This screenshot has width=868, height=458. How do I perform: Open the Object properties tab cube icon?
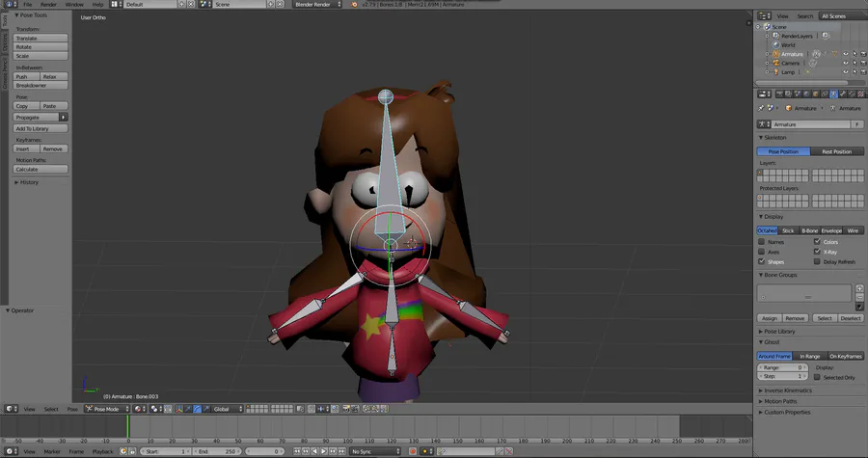815,94
